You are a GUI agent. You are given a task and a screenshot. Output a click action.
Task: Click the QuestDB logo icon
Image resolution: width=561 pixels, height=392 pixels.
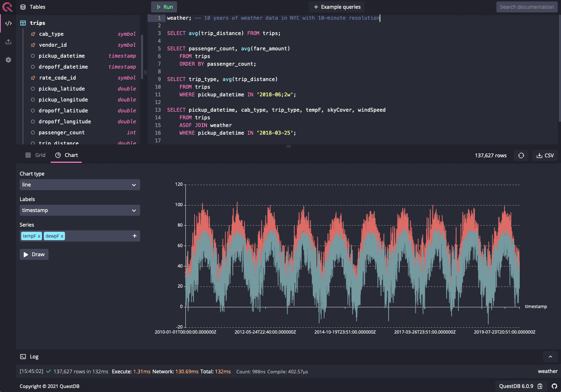point(8,7)
